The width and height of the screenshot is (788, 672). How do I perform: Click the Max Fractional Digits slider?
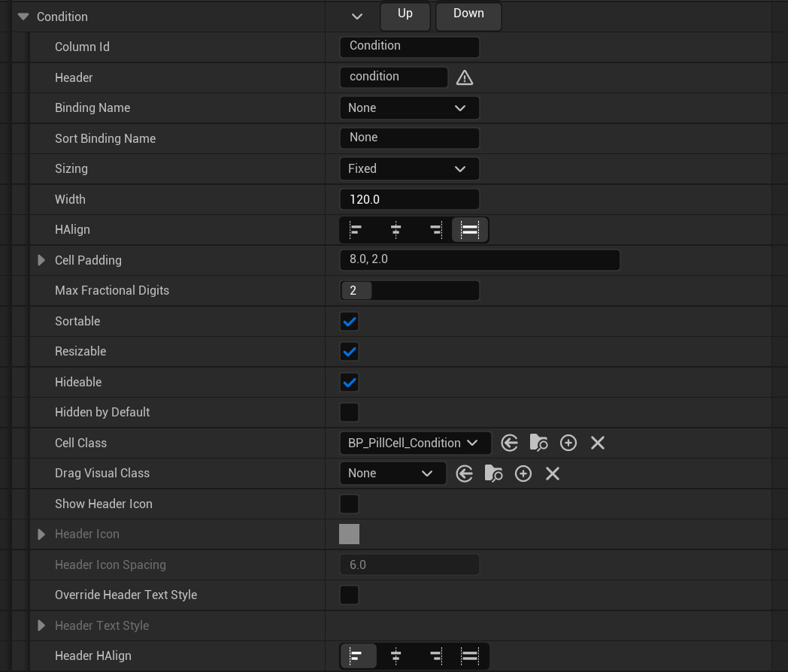[x=410, y=291]
